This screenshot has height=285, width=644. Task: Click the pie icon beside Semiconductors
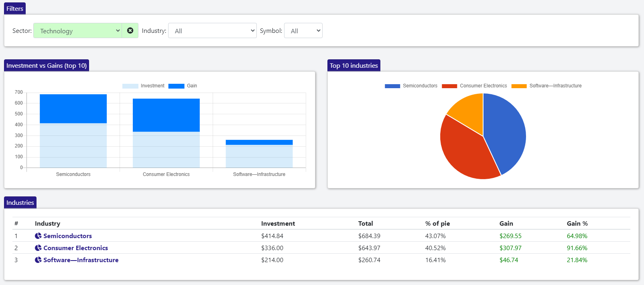click(x=38, y=236)
